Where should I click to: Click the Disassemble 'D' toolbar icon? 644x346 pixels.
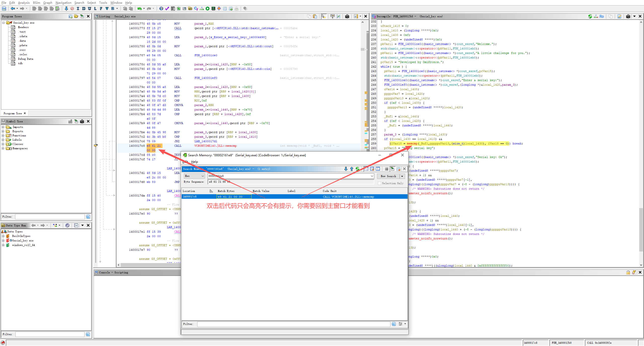point(84,9)
